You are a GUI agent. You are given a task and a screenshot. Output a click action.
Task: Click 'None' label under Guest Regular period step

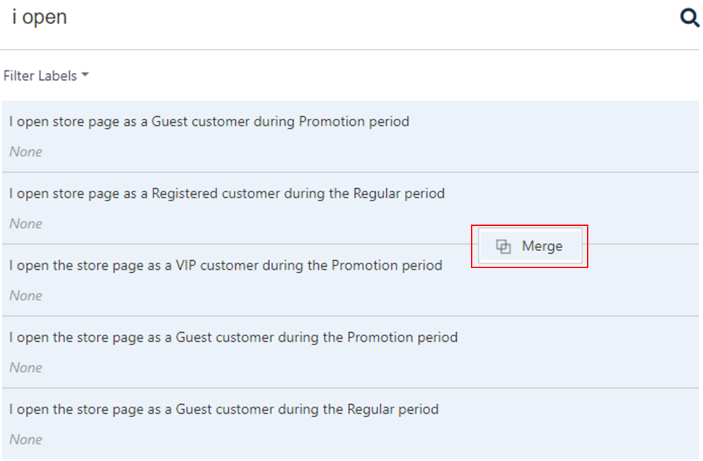tap(26, 439)
